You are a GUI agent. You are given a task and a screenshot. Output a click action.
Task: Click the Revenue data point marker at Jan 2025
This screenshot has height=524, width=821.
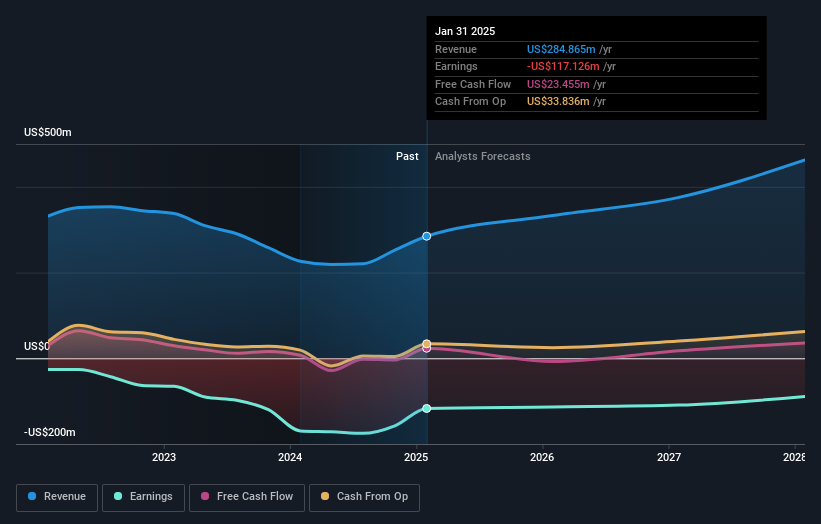[x=427, y=236]
